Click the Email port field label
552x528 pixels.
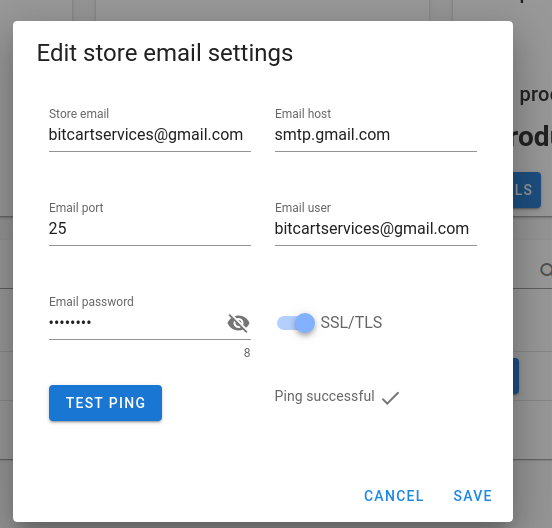tap(76, 208)
